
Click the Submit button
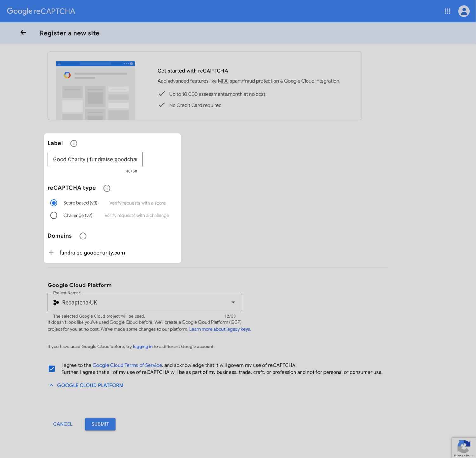coord(100,424)
